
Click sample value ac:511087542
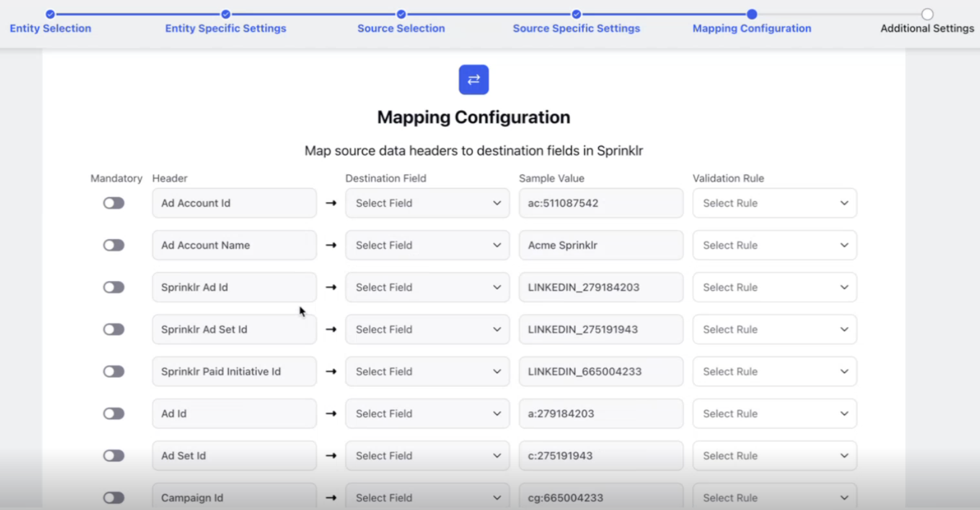pyautogui.click(x=601, y=203)
